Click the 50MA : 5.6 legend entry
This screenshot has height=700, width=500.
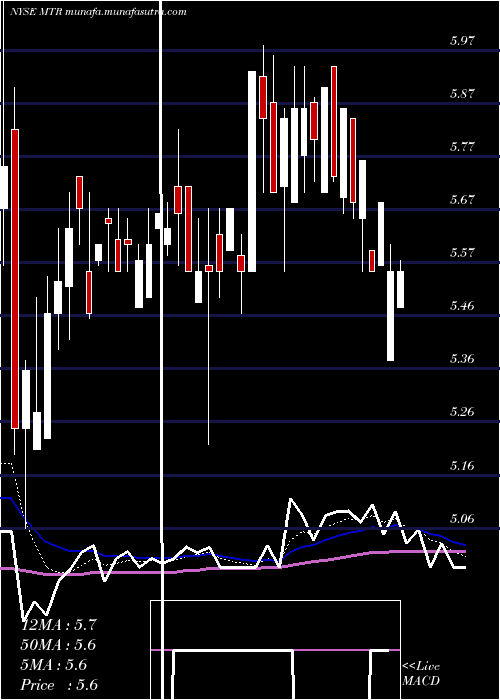tap(59, 645)
